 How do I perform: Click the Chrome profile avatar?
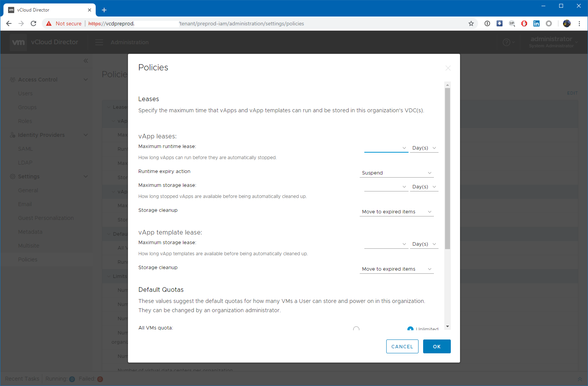click(567, 23)
